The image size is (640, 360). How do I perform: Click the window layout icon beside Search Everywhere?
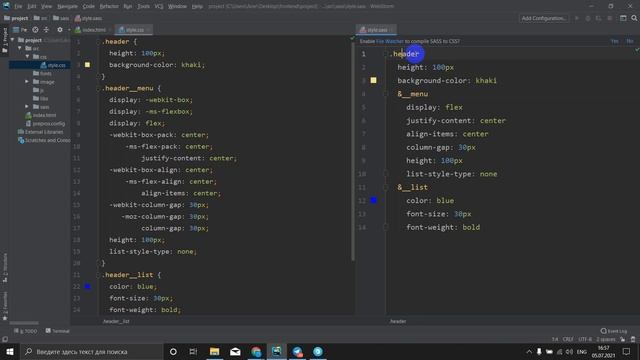(623, 18)
